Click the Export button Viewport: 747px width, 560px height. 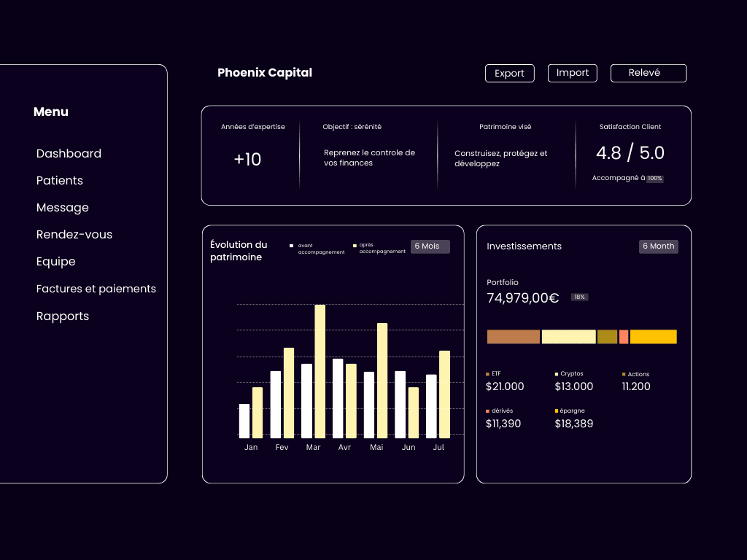click(509, 73)
